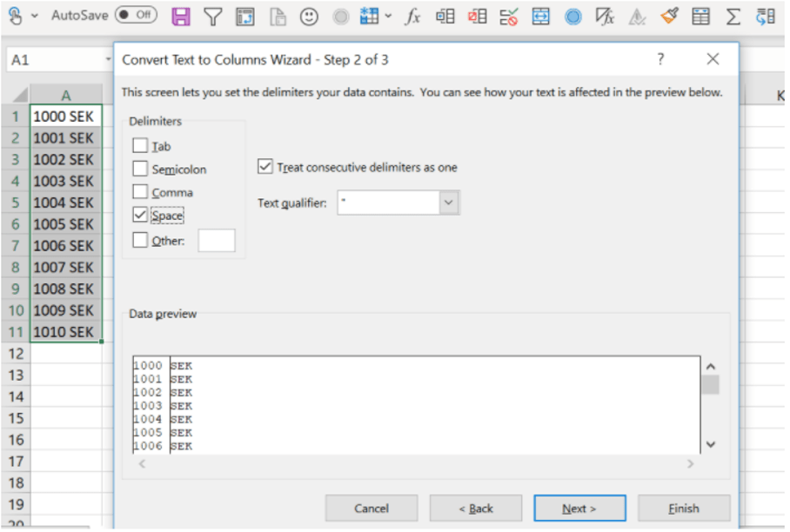Click the Finish button
This screenshot has height=532, width=790.
click(683, 509)
